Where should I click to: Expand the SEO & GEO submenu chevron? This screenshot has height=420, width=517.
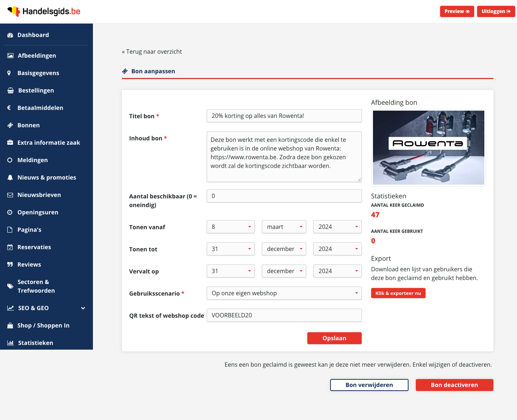point(83,308)
